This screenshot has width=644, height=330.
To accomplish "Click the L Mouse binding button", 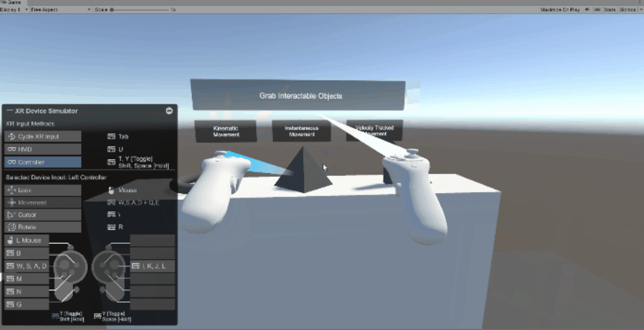I will point(27,240).
